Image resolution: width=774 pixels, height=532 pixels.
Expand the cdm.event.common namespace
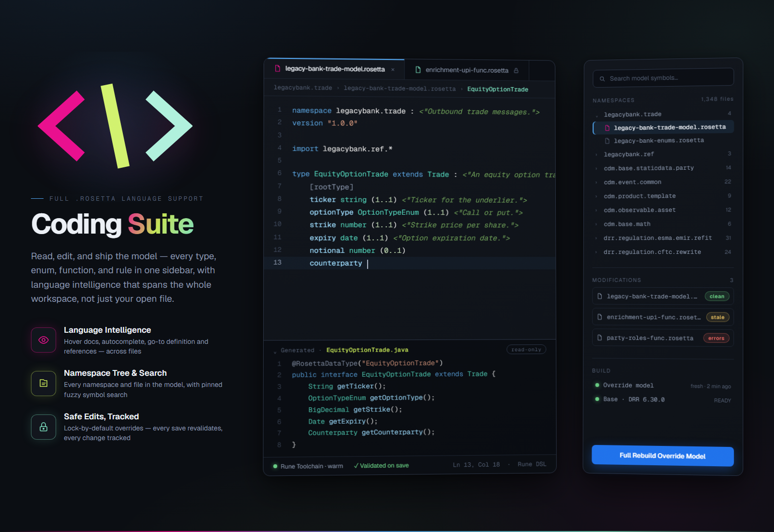[x=596, y=183]
